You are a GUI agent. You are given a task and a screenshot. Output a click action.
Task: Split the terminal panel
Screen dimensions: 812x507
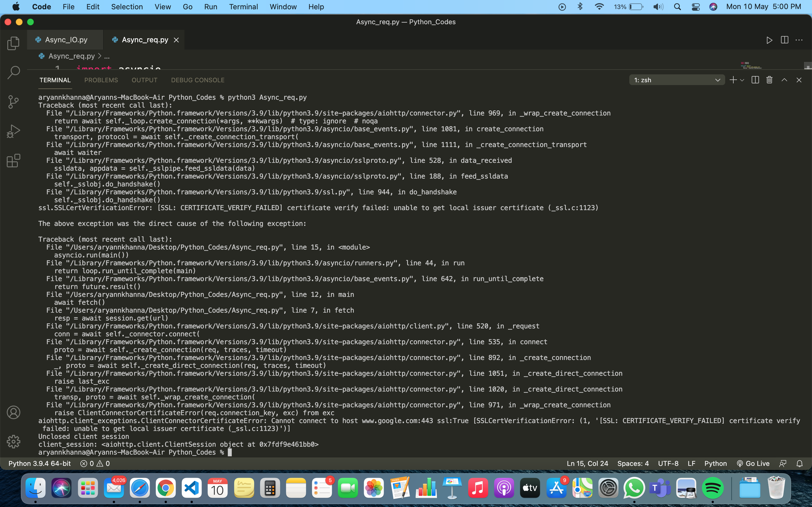(755, 80)
